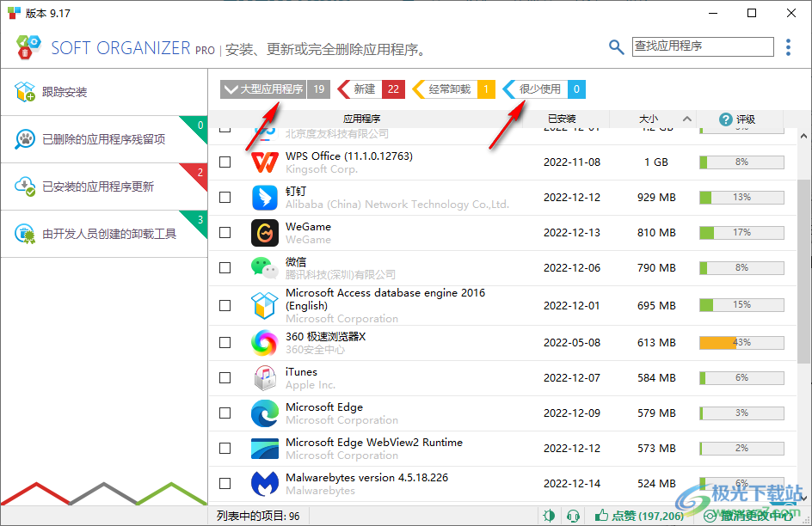Tick the WeGame checkbox
Image resolution: width=812 pixels, height=526 pixels.
pos(225,232)
